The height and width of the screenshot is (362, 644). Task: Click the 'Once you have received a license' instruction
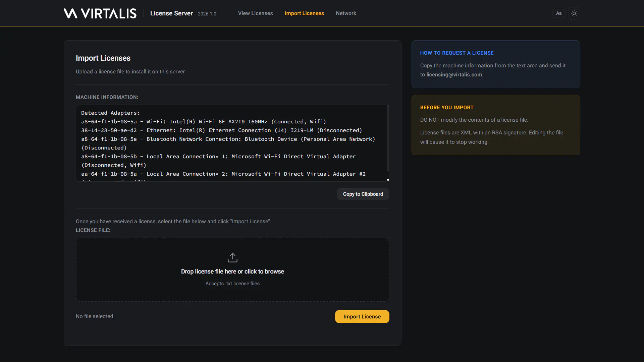coord(173,222)
